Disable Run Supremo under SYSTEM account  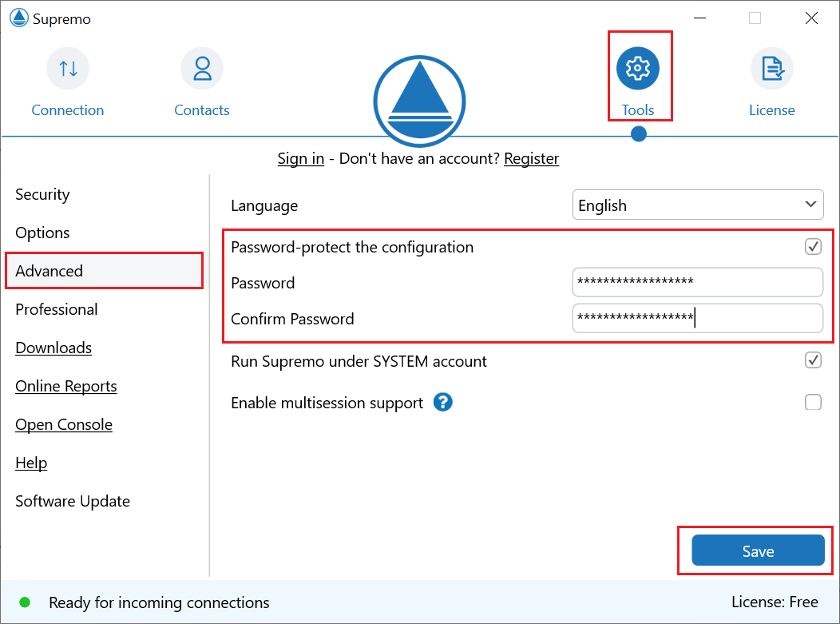pyautogui.click(x=813, y=360)
